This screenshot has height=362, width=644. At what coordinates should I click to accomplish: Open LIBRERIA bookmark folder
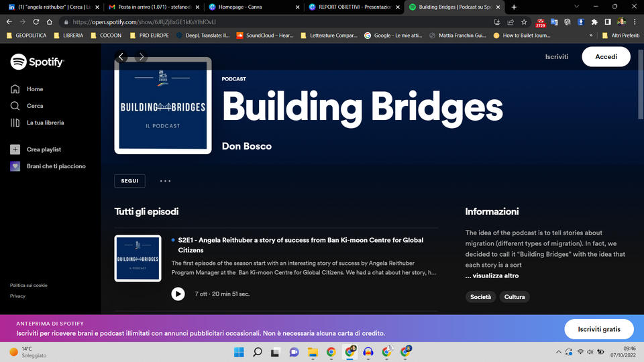68,36
